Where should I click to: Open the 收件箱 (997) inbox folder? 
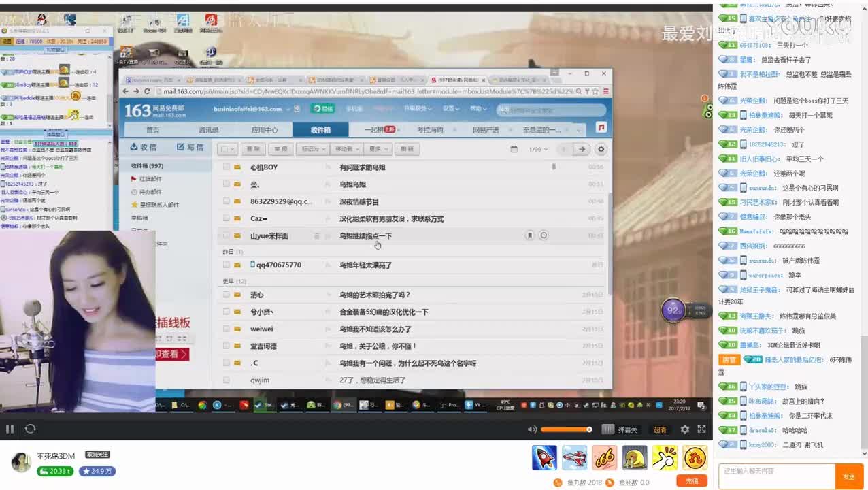click(147, 166)
